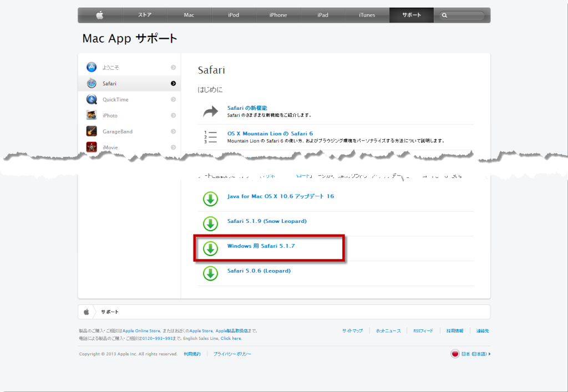The width and height of the screenshot is (568, 392).
Task: Click the Safari compass icon in sidebar
Action: 92,84
